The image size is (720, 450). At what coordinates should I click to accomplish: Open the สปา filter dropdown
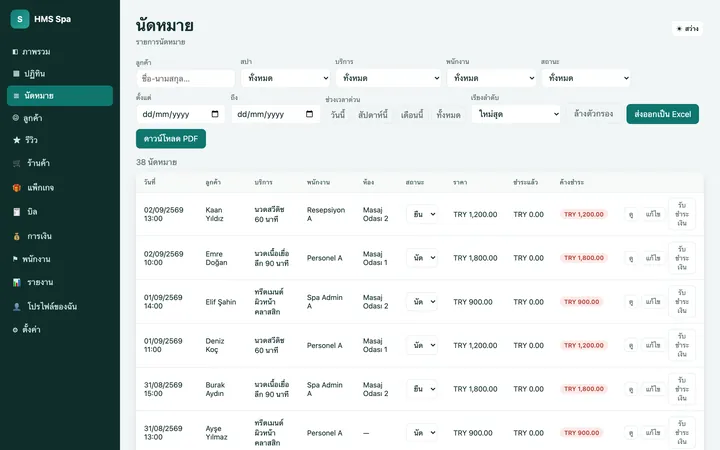[286, 78]
